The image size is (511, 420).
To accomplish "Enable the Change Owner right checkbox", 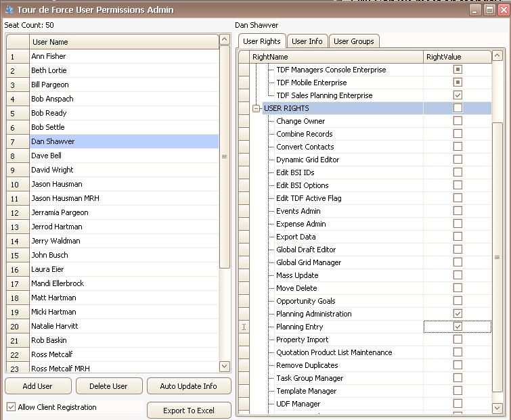I will [458, 121].
